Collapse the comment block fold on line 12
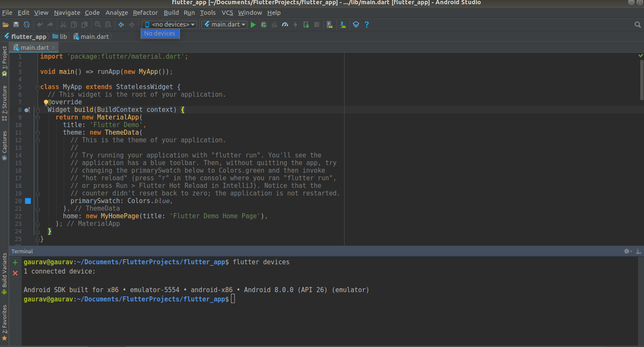This screenshot has width=644, height=347. [38, 140]
